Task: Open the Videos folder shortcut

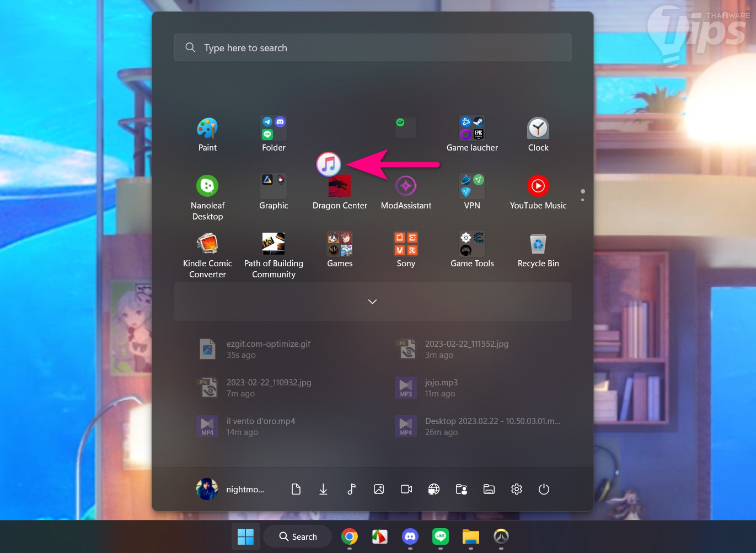Action: [406, 489]
